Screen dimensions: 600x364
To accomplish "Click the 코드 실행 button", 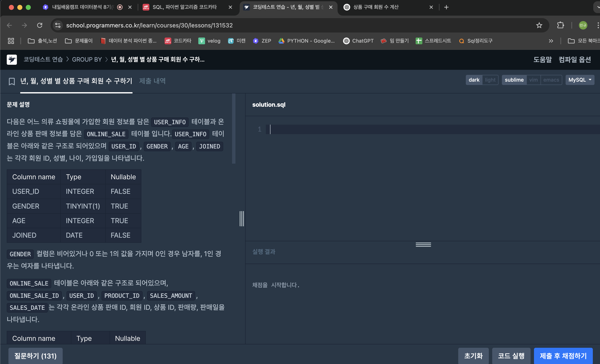I will point(511,356).
